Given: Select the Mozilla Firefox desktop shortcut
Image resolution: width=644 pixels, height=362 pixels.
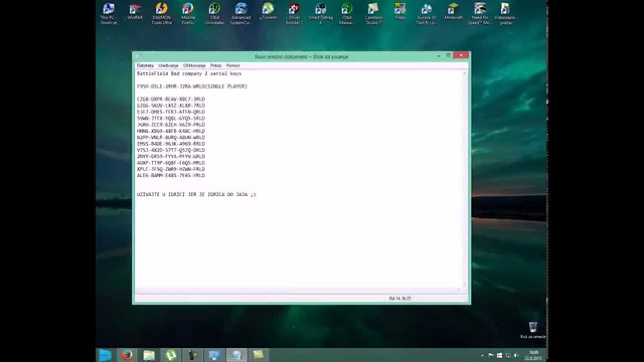Looking at the screenshot, I should pyautogui.click(x=188, y=14).
